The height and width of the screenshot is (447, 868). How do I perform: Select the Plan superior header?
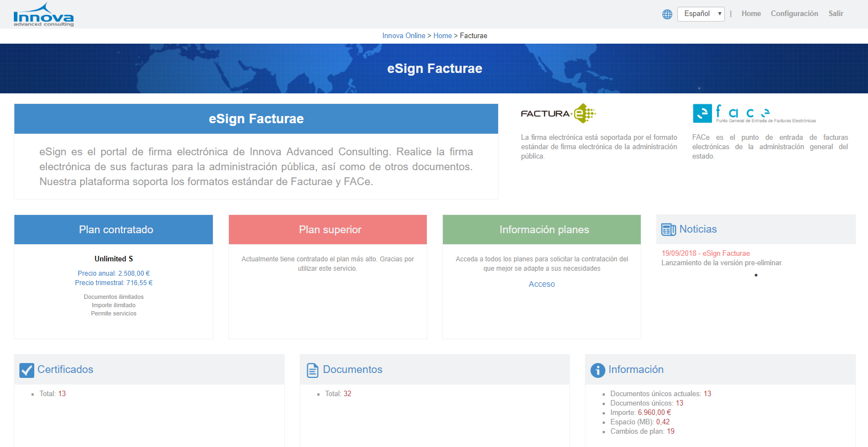(x=328, y=229)
